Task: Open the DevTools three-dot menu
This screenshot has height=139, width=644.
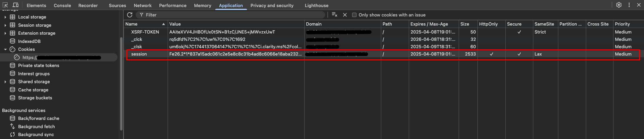Action: pyautogui.click(x=629, y=5)
